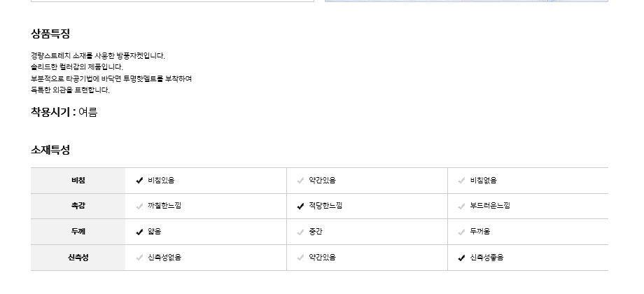The image size is (644, 294).
Task: Click checkmark beside 비침있음 option
Action: pos(139,181)
